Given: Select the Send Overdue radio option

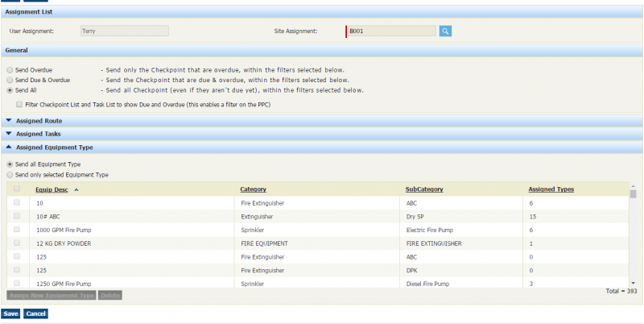Looking at the screenshot, I should point(10,70).
